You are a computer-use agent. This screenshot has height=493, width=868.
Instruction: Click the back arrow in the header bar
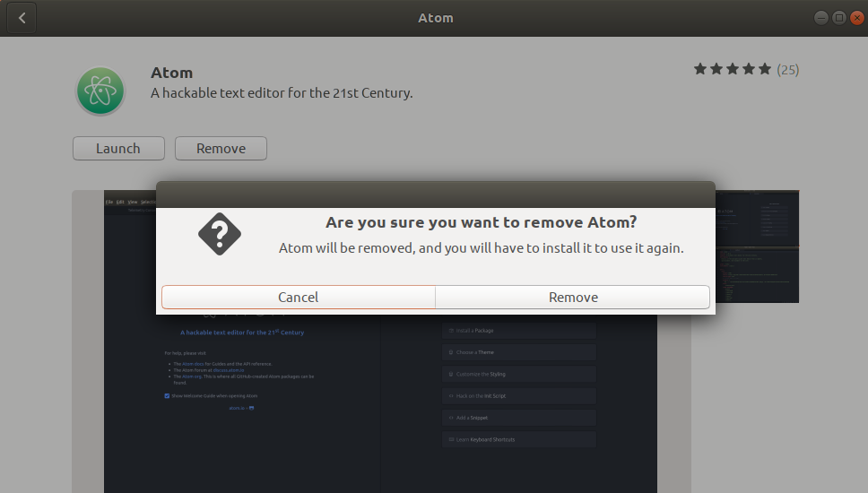tap(22, 18)
